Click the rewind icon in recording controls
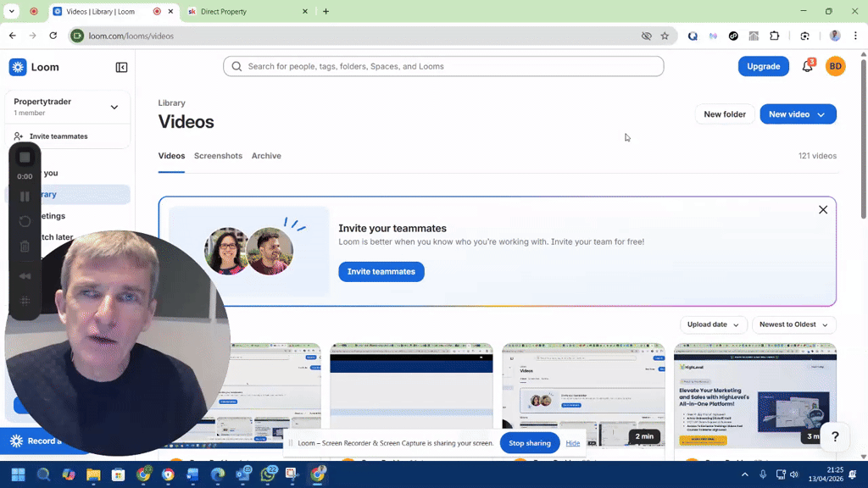The width and height of the screenshot is (868, 488). tap(25, 276)
